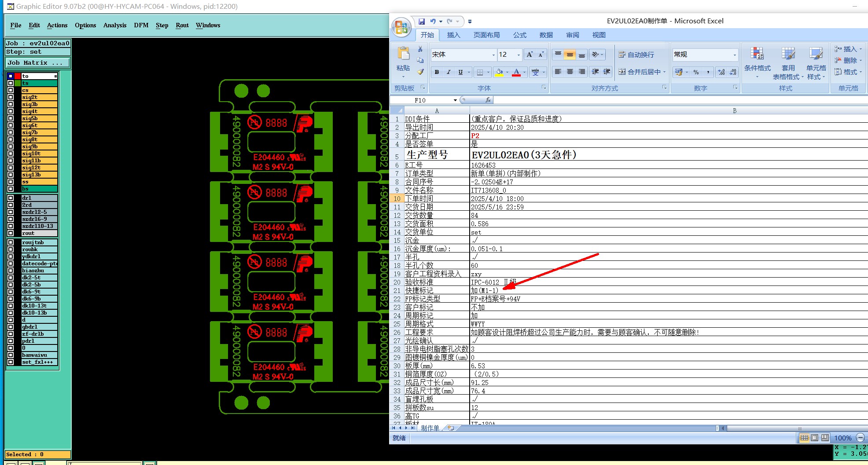Open the font size dropdown
The image size is (868, 465).
point(519,55)
